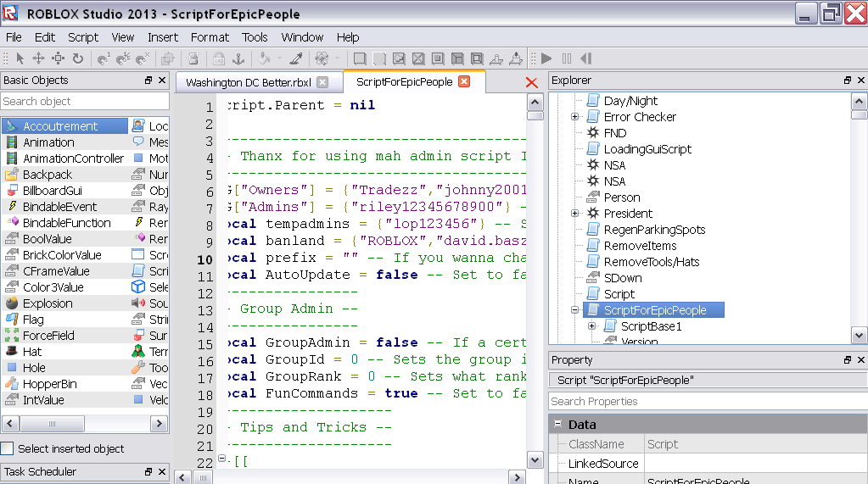The image size is (868, 484).
Task: Select the color dropper tool
Action: click(296, 58)
